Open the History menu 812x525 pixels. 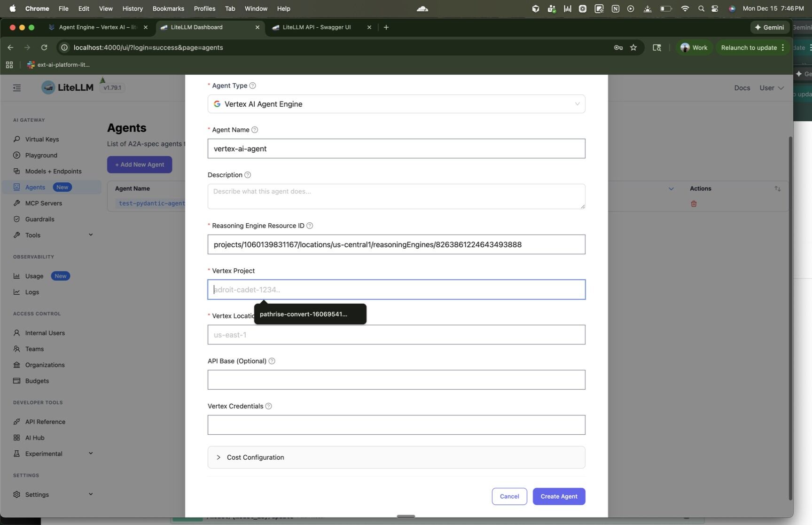point(133,8)
